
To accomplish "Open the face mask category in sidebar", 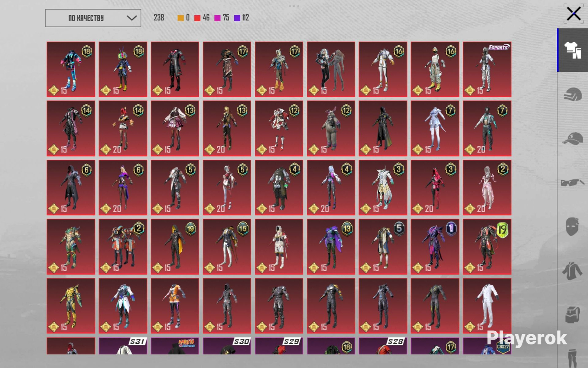I will (x=573, y=226).
